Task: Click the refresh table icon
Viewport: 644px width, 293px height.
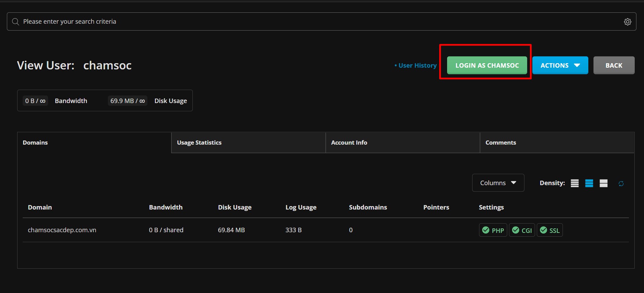Action: 621,183
